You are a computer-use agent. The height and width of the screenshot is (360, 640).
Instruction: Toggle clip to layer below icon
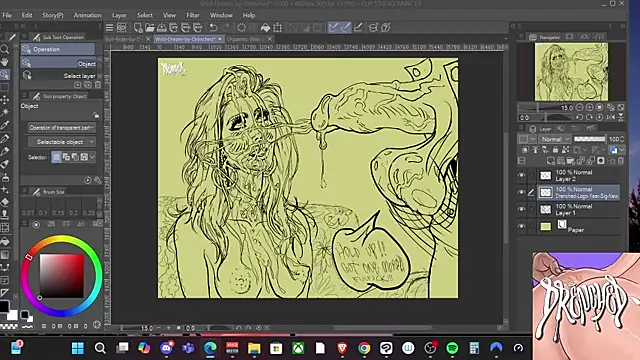point(525,150)
